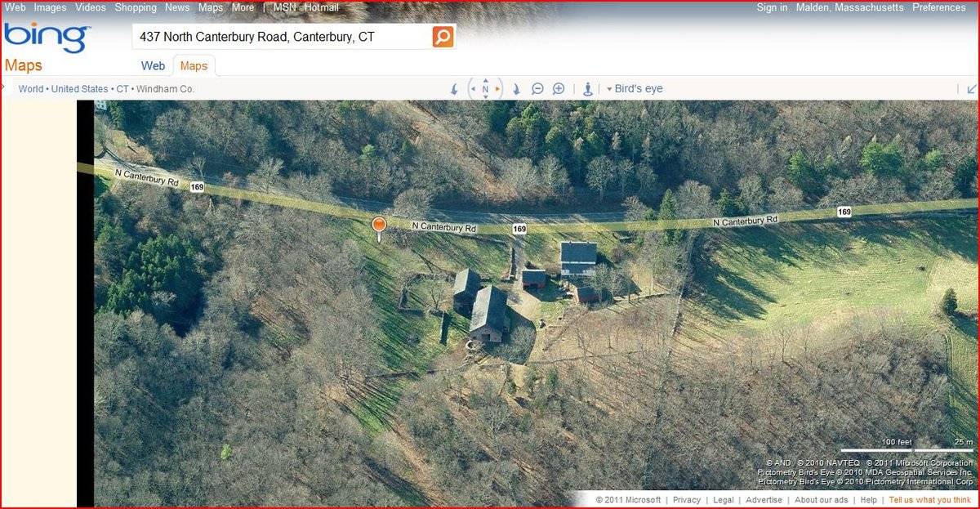Zoom in with the plus icon
980x509 pixels.
tap(559, 89)
